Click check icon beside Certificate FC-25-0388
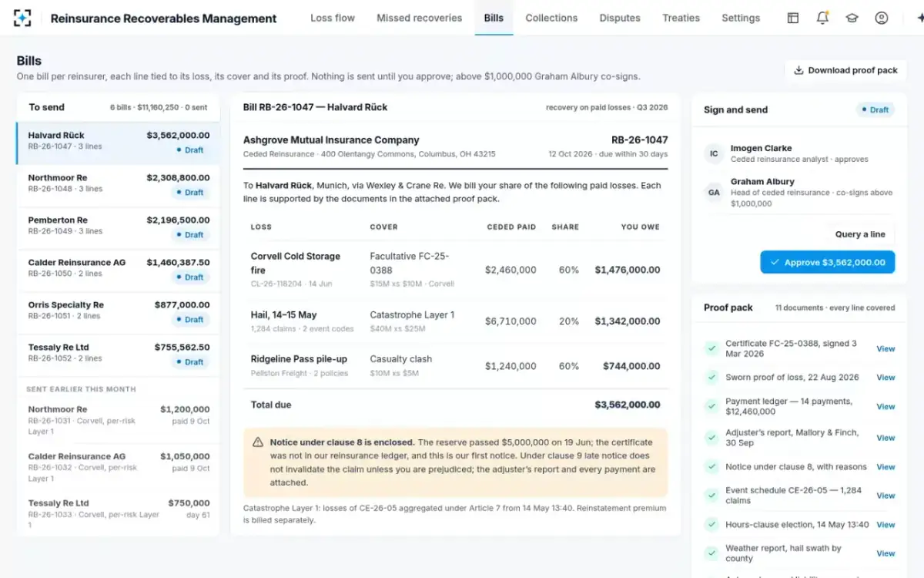The height and width of the screenshot is (578, 924). click(x=711, y=348)
